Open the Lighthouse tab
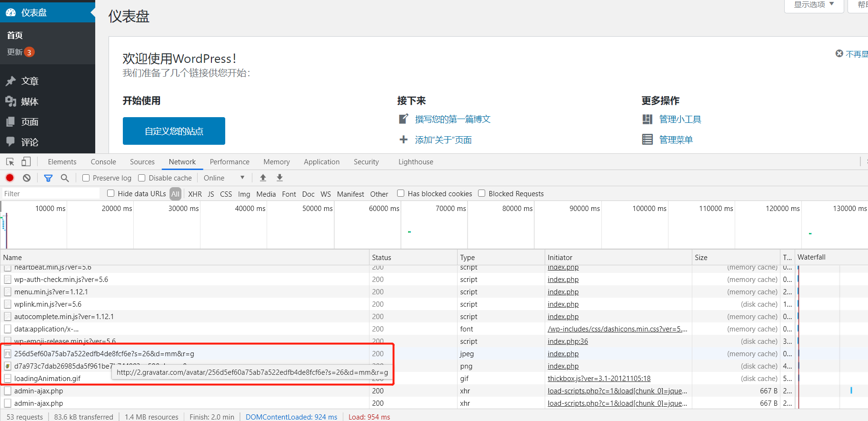 click(x=416, y=162)
